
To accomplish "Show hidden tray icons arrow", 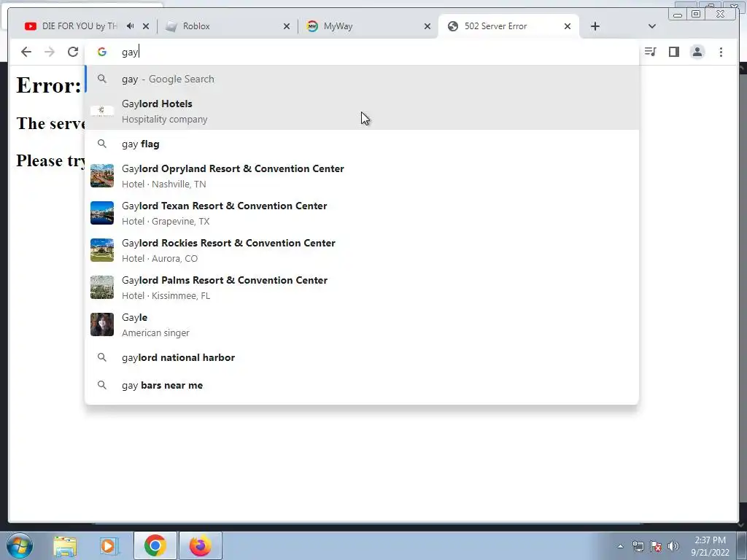I will [x=620, y=546].
